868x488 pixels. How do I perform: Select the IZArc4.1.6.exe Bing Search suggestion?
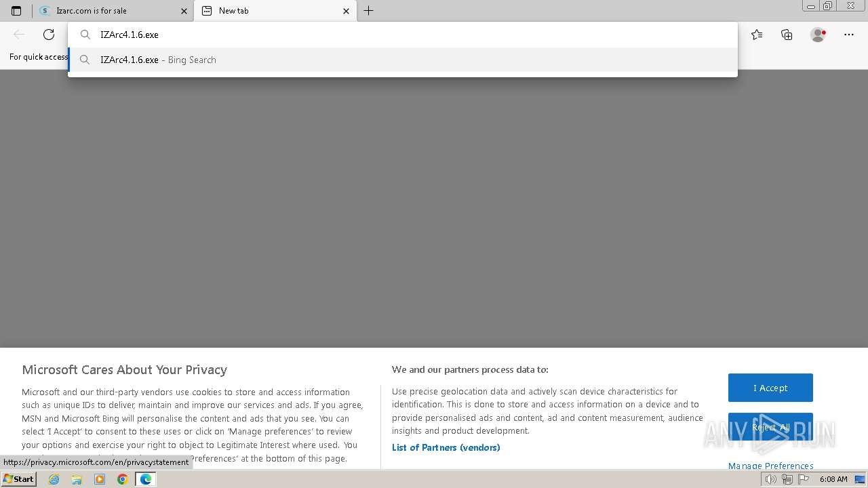click(403, 60)
